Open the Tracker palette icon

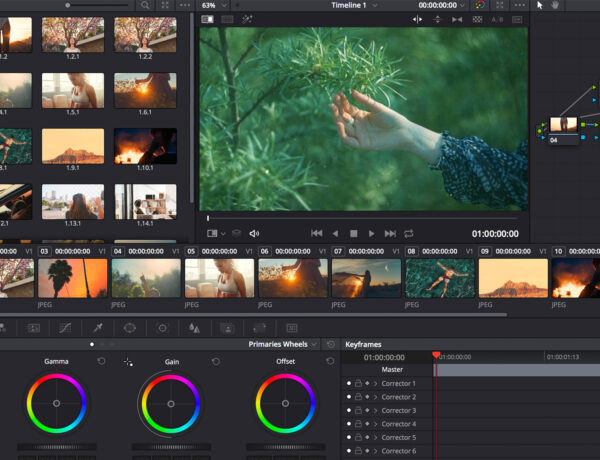tap(162, 327)
